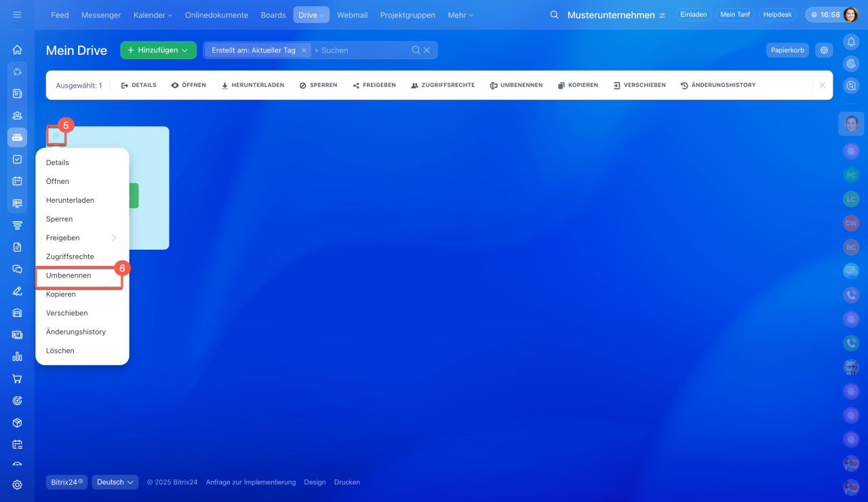Open the calendar icon in left sidebar

[x=17, y=181]
